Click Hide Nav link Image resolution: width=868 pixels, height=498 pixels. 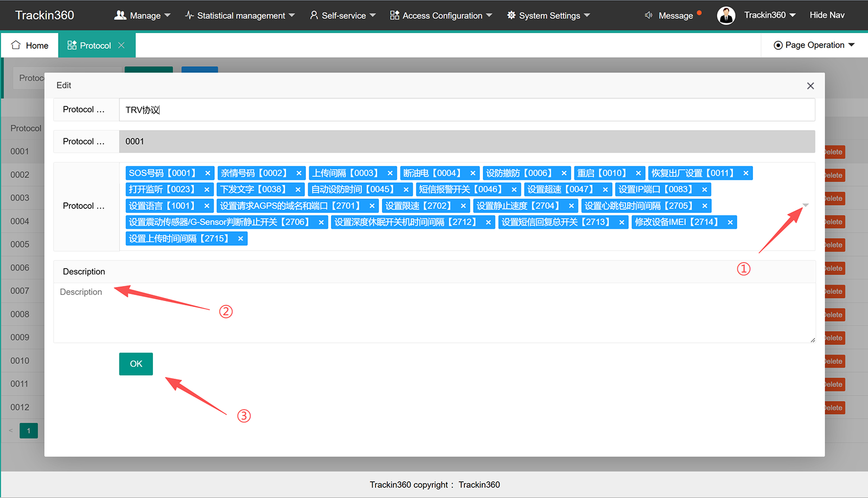click(827, 15)
